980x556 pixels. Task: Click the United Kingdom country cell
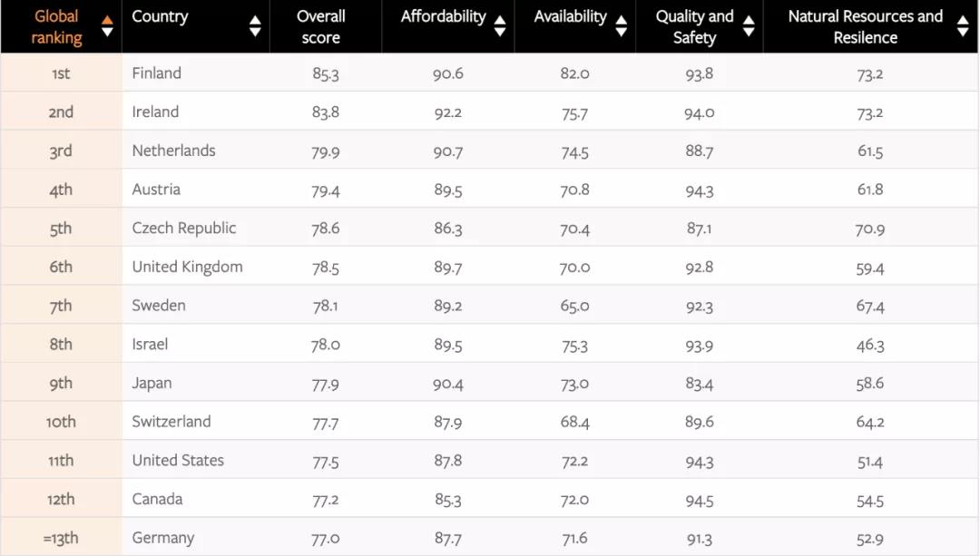pos(188,267)
